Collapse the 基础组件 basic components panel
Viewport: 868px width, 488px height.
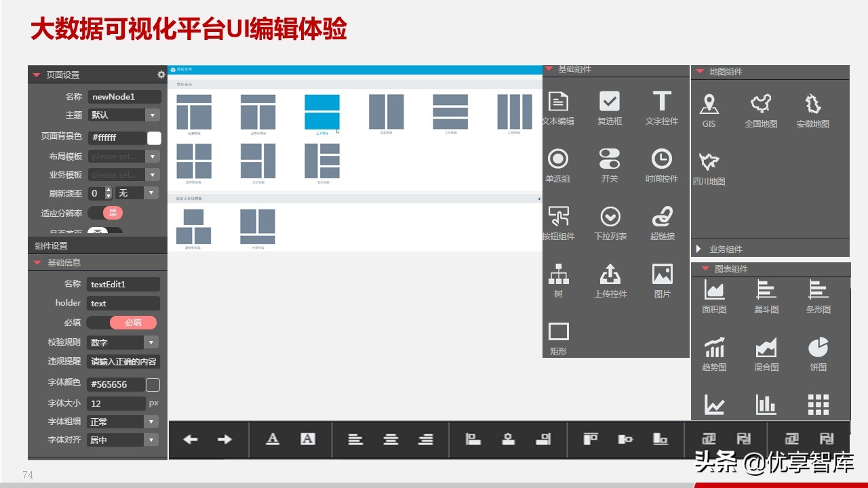549,68
